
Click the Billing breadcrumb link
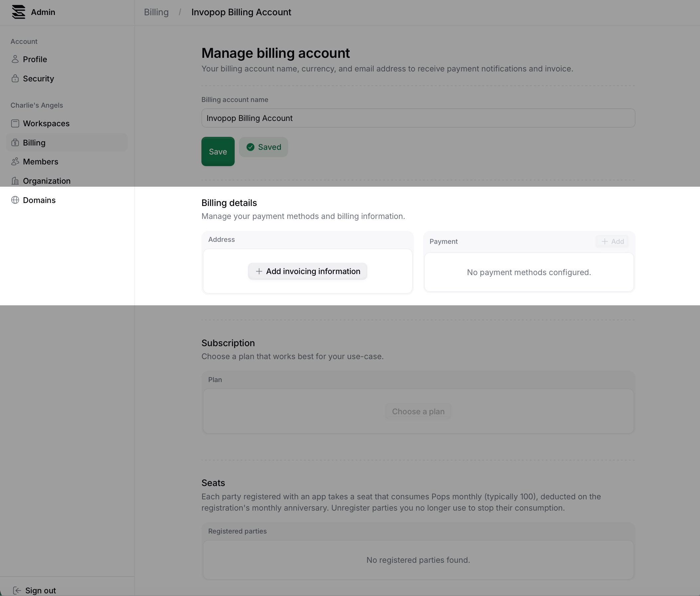coord(156,12)
